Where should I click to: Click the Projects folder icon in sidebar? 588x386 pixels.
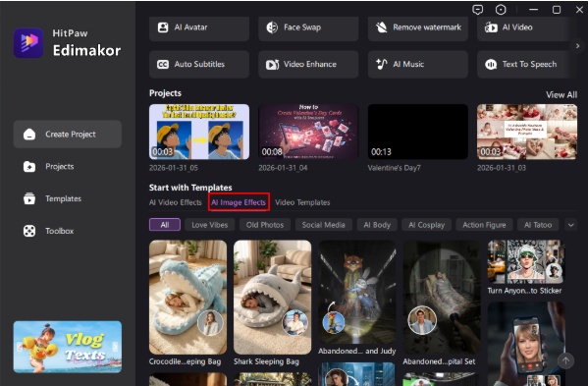[29, 167]
